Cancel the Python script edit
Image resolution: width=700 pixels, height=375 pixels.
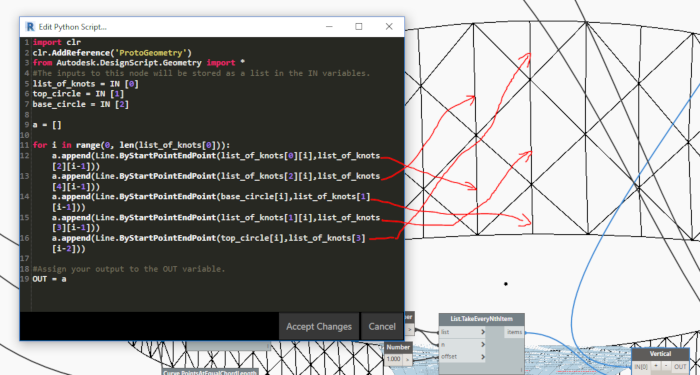tap(382, 326)
